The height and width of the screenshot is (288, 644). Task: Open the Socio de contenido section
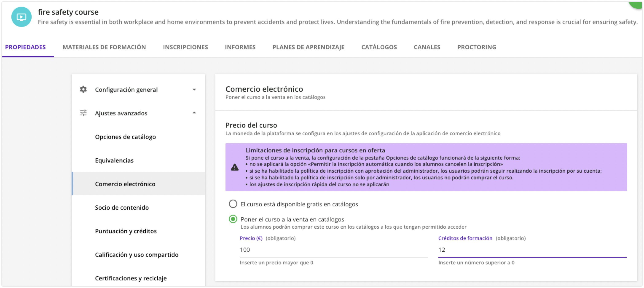point(122,207)
